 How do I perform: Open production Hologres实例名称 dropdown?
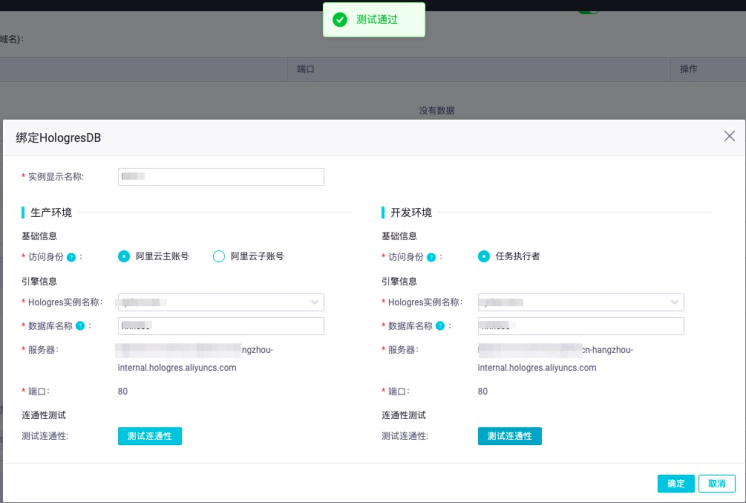tap(221, 302)
